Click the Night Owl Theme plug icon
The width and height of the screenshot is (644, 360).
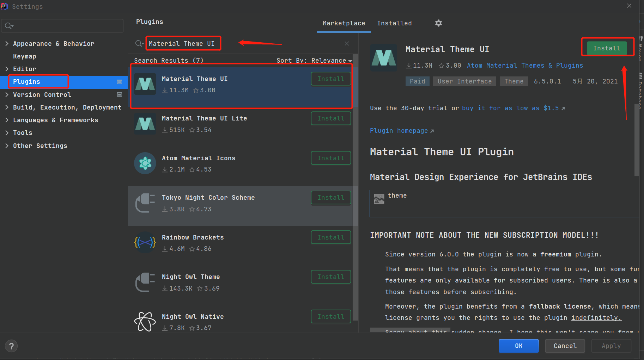coord(145,282)
